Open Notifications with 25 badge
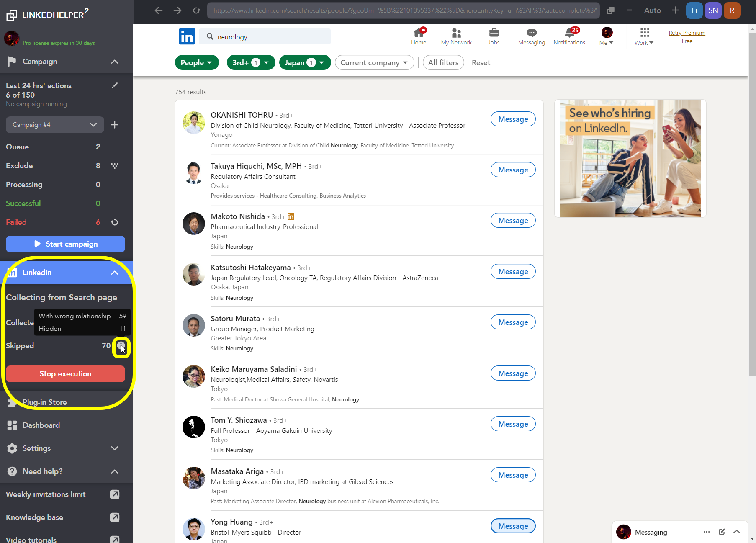 569,36
